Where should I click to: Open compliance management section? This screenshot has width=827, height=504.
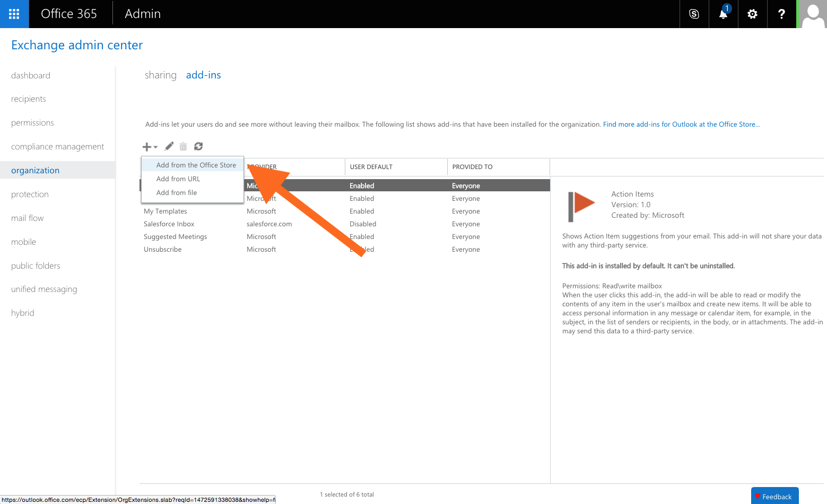[x=57, y=146]
